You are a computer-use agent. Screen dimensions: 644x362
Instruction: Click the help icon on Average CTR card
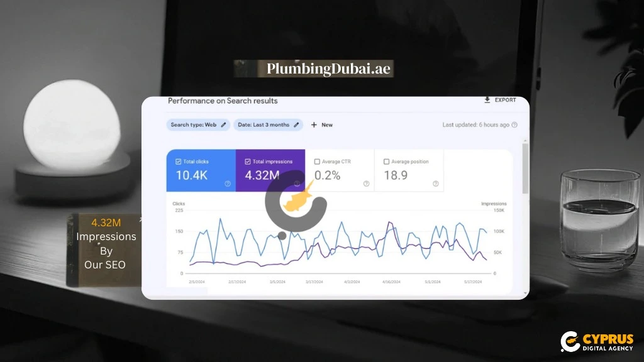(365, 184)
